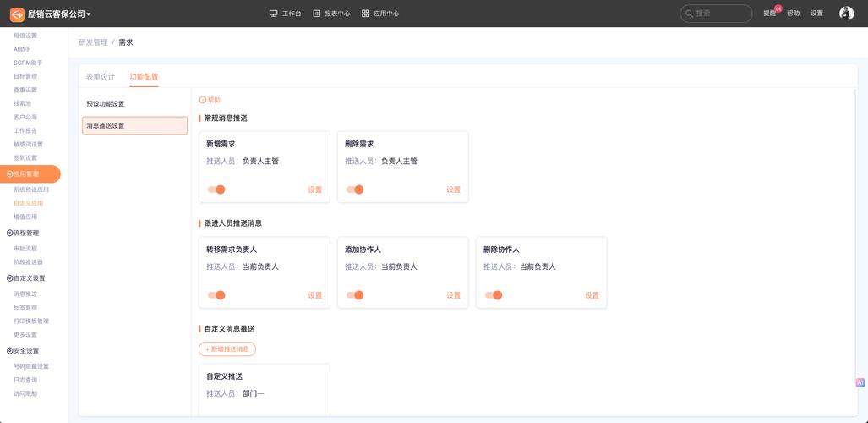Click the top search input field
868x423 pixels.
(x=721, y=14)
